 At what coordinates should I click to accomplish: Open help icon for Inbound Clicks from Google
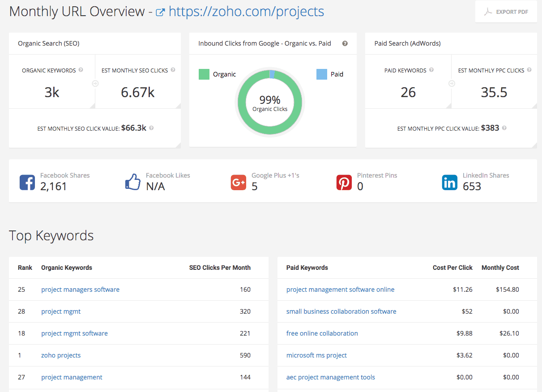click(345, 43)
